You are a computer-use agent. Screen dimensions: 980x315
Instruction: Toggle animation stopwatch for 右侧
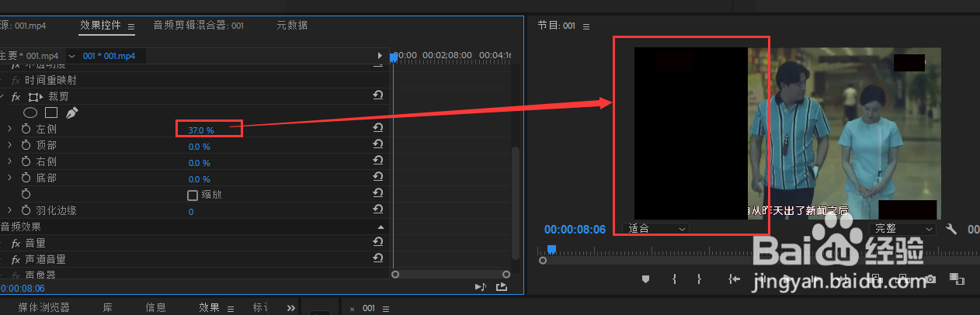[x=26, y=162]
